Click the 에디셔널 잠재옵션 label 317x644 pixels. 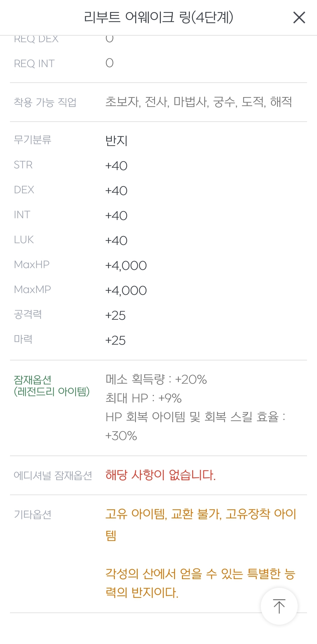(x=53, y=475)
